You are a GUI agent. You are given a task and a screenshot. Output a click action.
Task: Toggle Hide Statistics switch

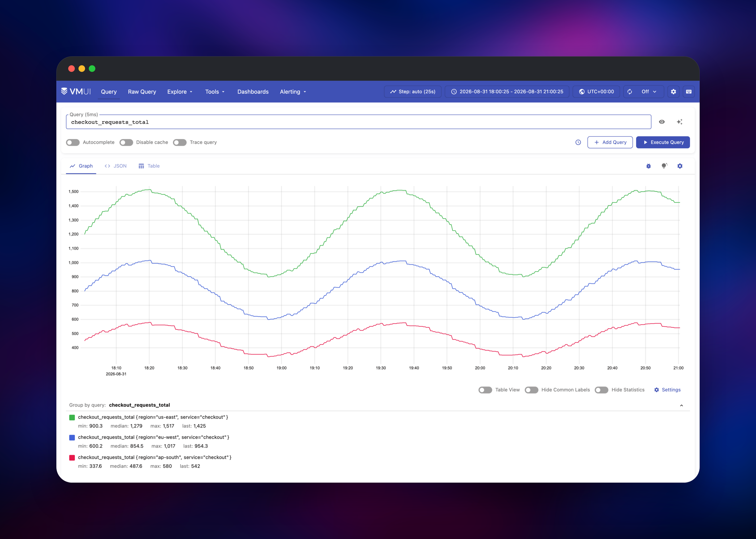tap(601, 390)
